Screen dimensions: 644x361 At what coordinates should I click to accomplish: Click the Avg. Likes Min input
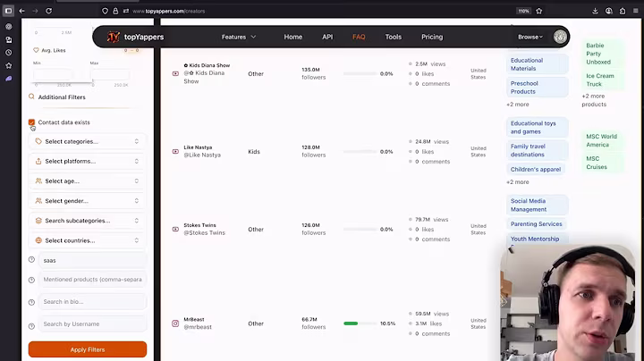click(x=53, y=74)
